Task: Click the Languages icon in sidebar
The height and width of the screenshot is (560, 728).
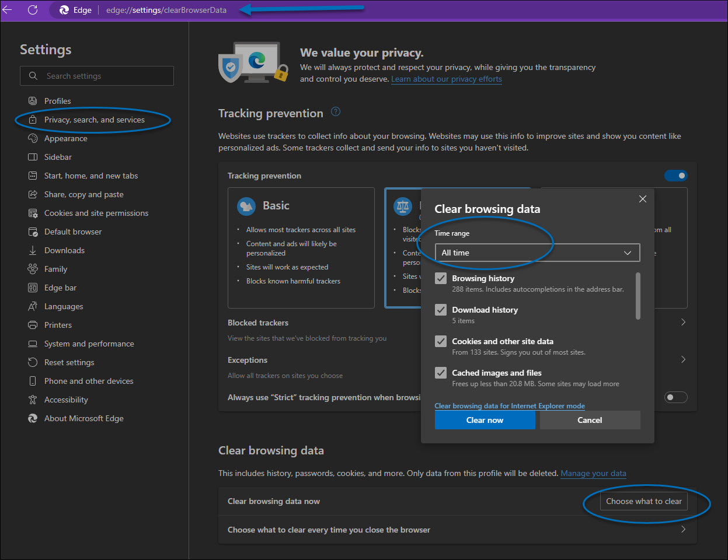Action: point(33,306)
